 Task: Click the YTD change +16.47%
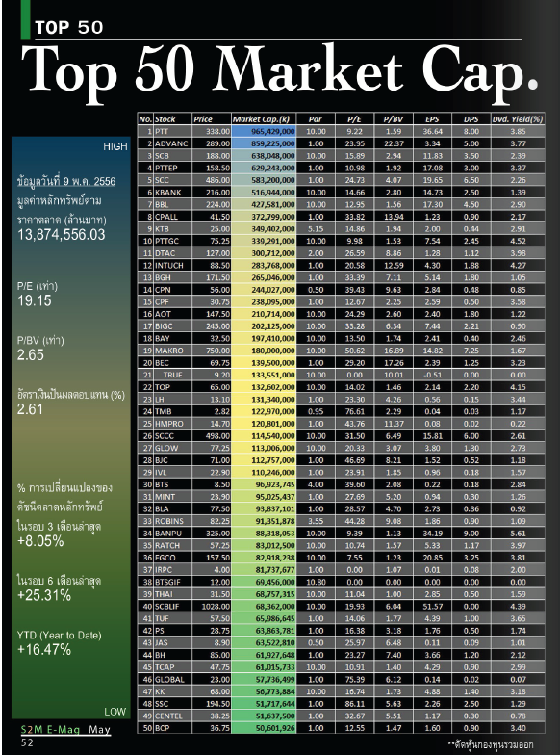pos(44,649)
